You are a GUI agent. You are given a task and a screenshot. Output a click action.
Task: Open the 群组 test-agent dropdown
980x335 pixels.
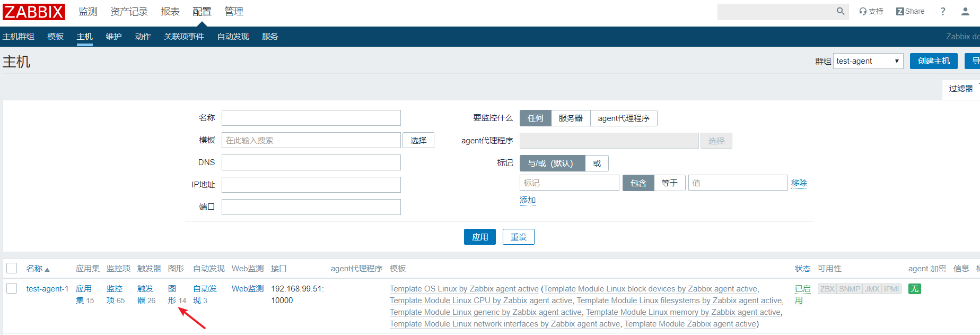[868, 61]
